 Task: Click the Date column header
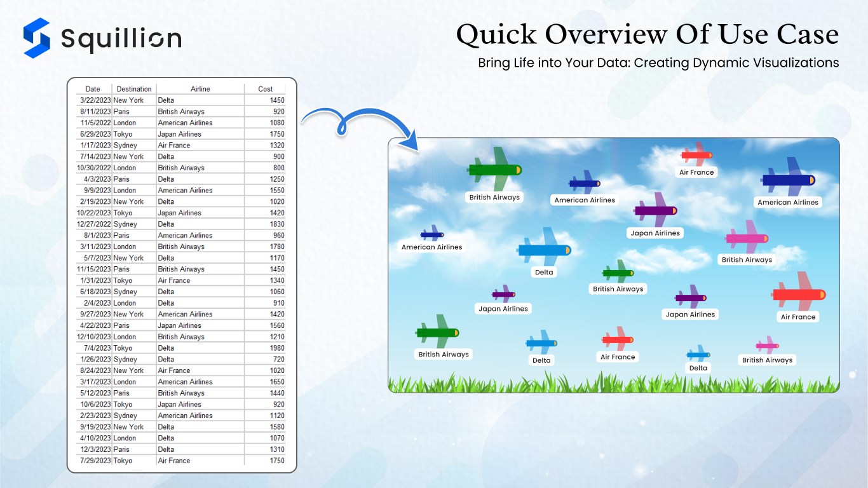(93, 89)
